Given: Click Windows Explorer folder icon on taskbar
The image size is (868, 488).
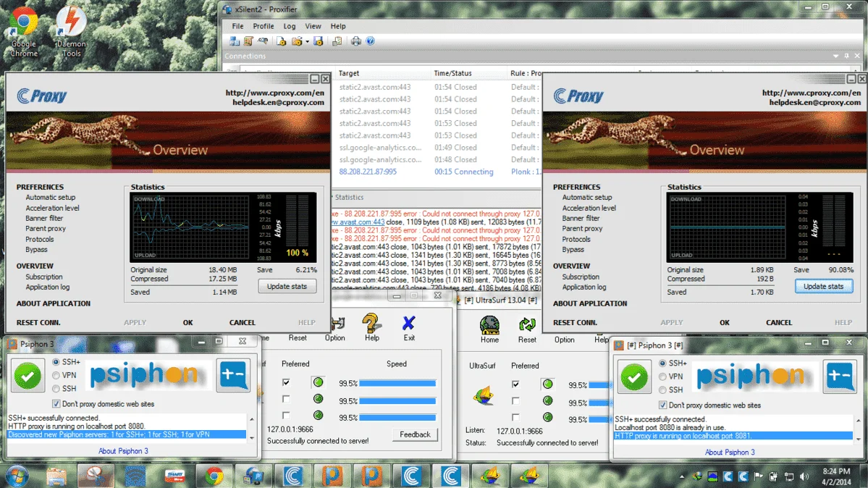Looking at the screenshot, I should coord(56,476).
